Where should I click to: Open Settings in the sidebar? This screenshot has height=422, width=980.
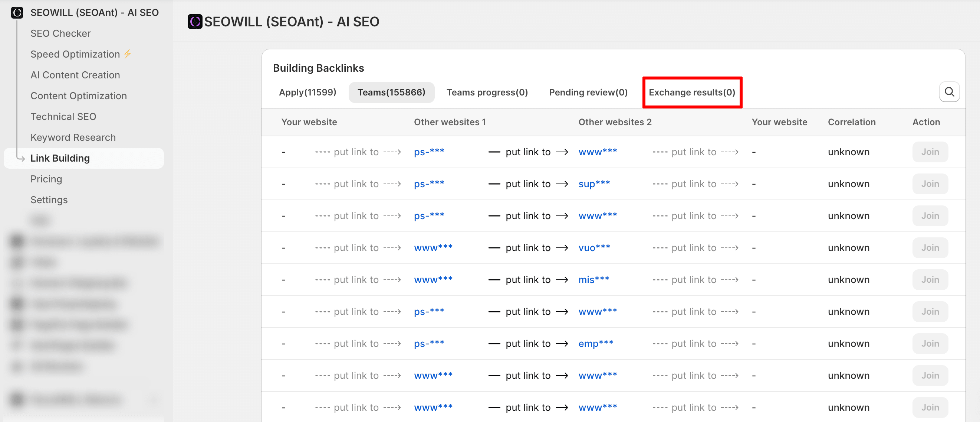point(49,200)
